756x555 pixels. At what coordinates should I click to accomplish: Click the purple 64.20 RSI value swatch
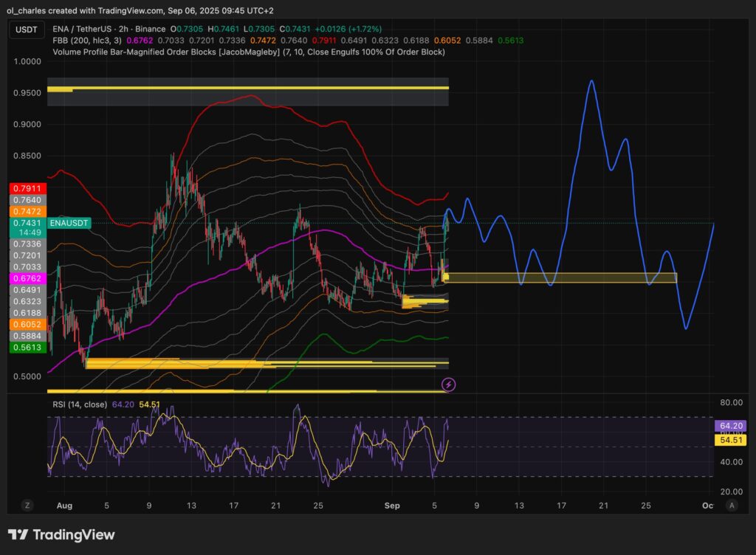(729, 426)
